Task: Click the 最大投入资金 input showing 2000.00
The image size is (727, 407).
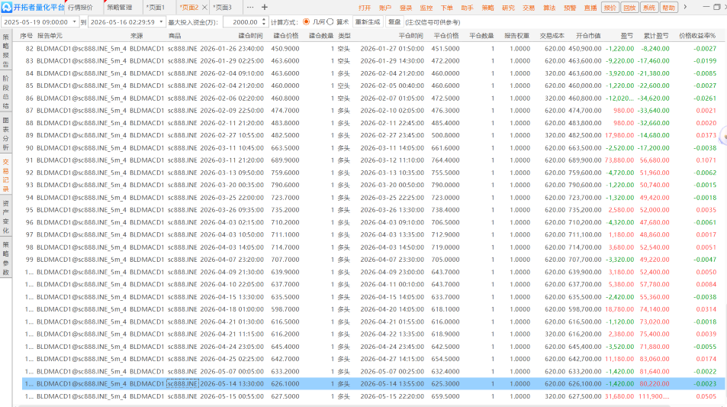Action: tap(242, 22)
